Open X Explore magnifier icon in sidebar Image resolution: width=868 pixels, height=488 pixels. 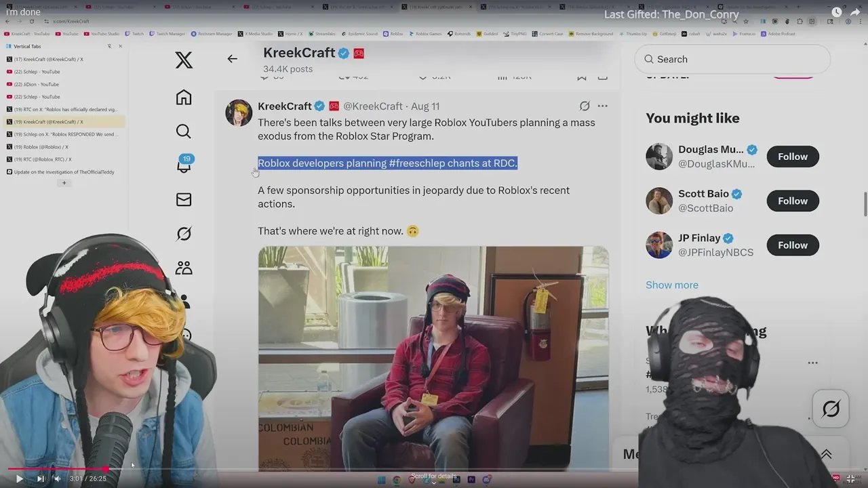(x=184, y=131)
